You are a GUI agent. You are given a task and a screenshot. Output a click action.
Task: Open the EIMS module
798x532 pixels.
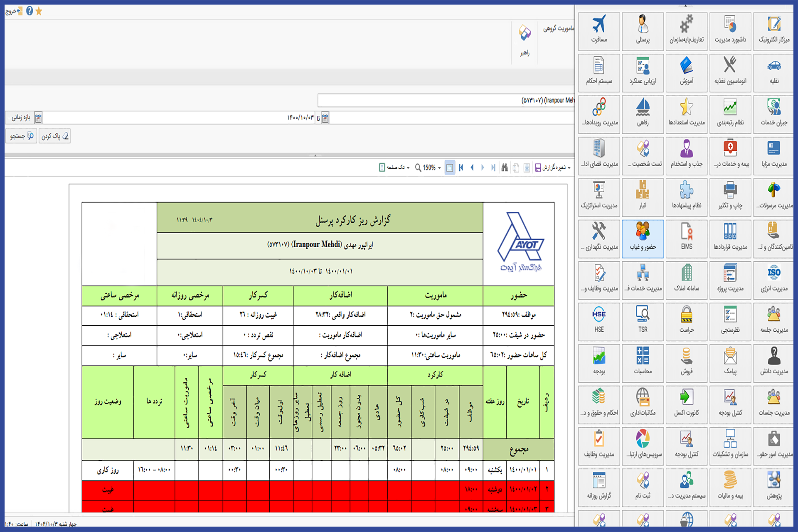686,239
